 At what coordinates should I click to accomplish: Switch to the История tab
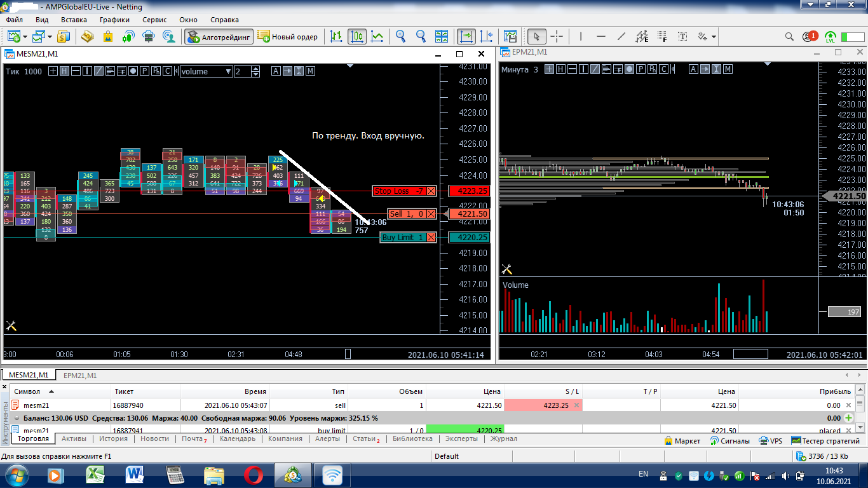113,438
